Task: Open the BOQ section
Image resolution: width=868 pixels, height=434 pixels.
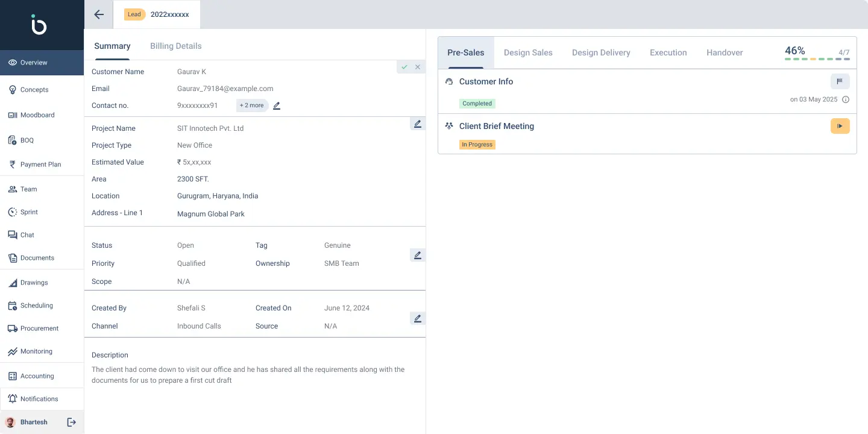Action: tap(42, 140)
